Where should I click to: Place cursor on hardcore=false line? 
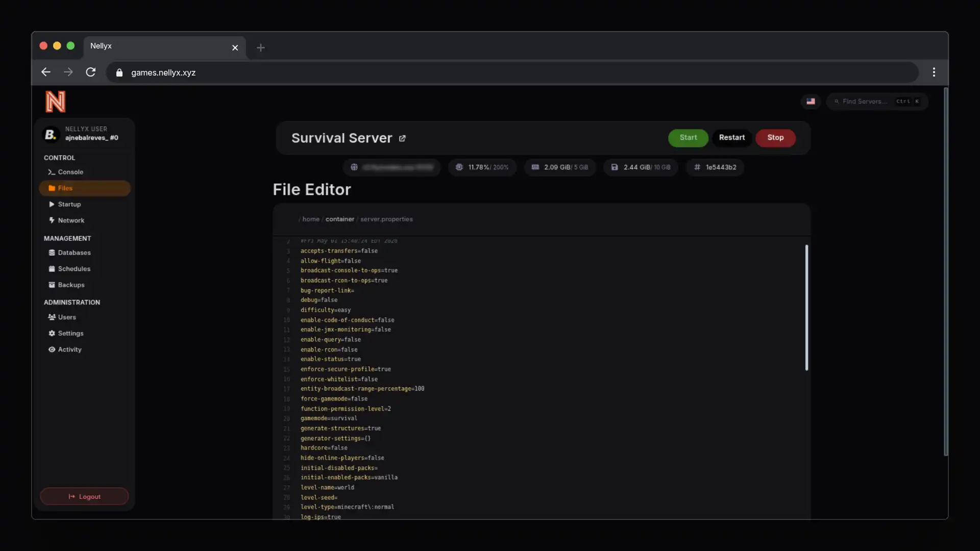[x=324, y=448]
